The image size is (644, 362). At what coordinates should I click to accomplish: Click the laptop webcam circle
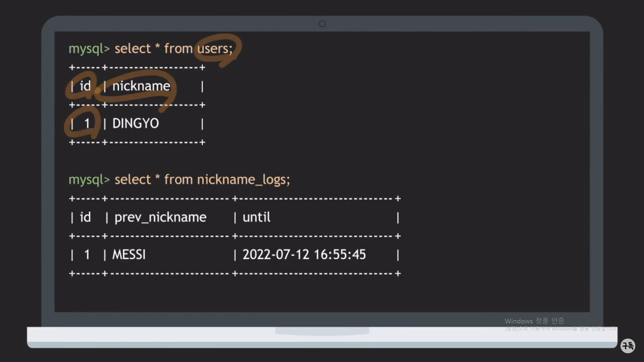322,24
